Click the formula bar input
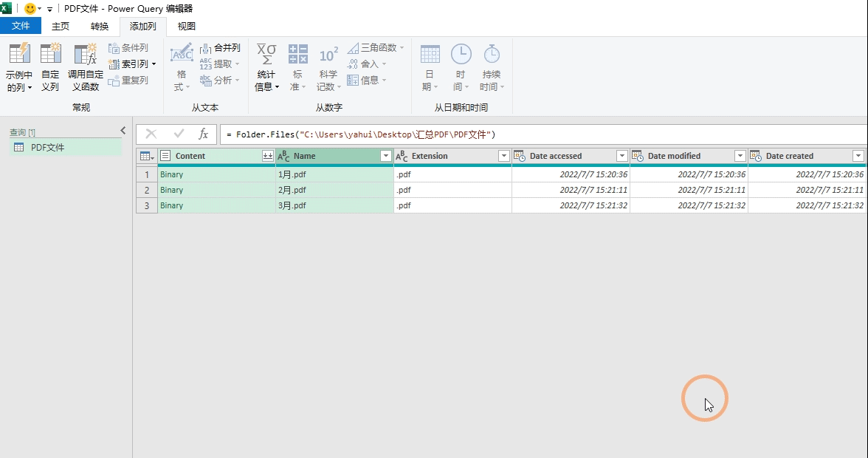Viewport: 868px width, 458px height. pos(542,134)
